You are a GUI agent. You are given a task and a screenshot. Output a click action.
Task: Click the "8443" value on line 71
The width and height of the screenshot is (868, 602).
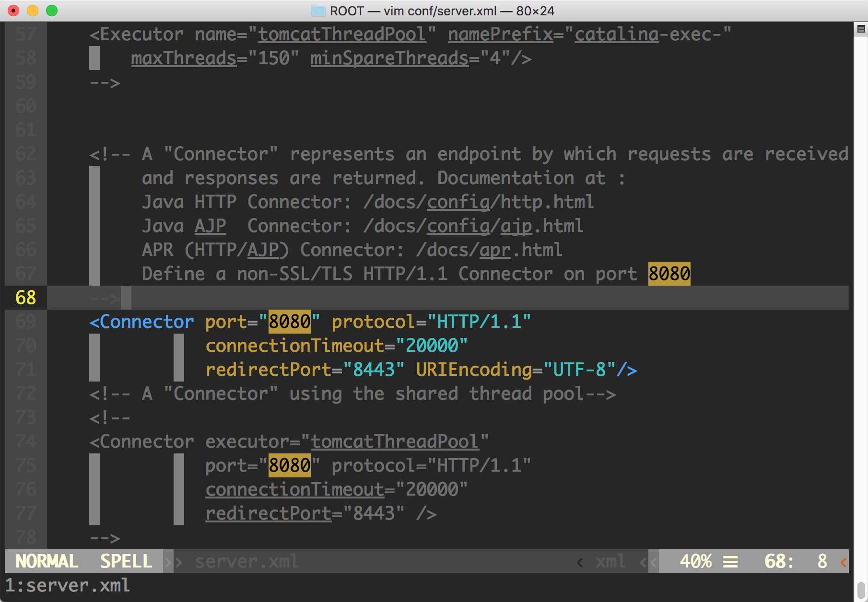374,370
